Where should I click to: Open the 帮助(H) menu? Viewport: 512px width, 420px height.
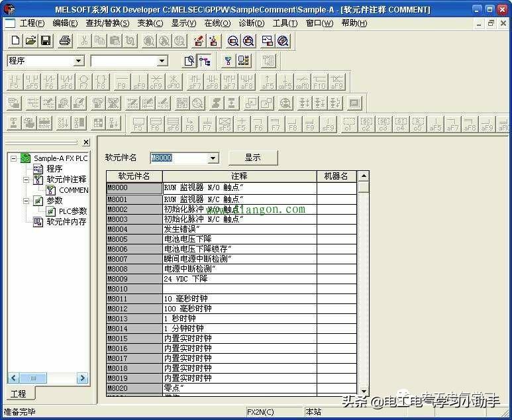(354, 23)
